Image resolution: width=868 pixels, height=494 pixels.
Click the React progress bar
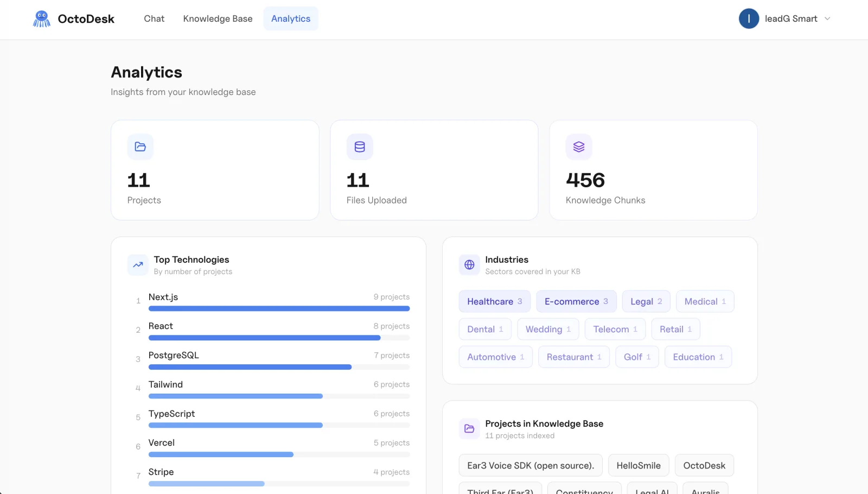click(279, 338)
